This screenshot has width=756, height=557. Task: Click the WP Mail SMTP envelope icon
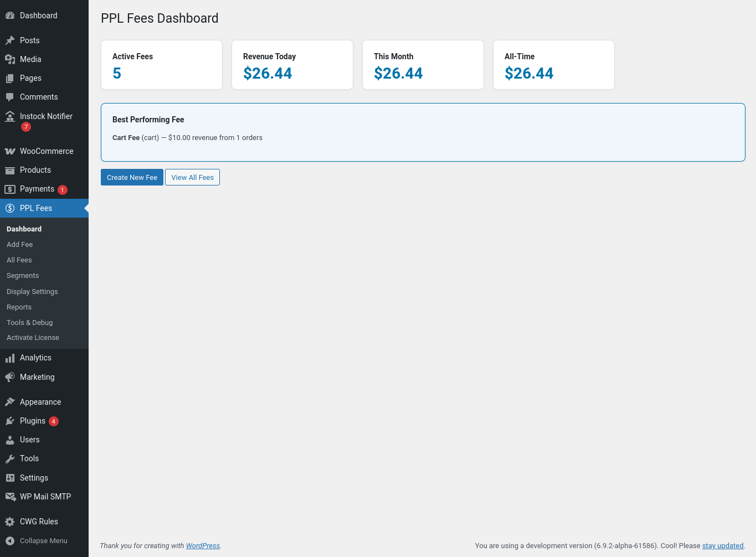point(10,497)
